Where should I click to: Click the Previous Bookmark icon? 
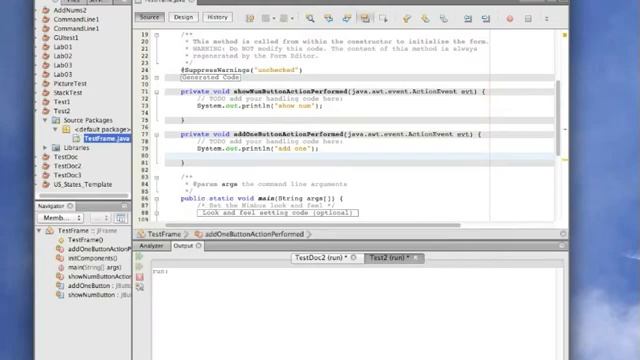(407, 18)
